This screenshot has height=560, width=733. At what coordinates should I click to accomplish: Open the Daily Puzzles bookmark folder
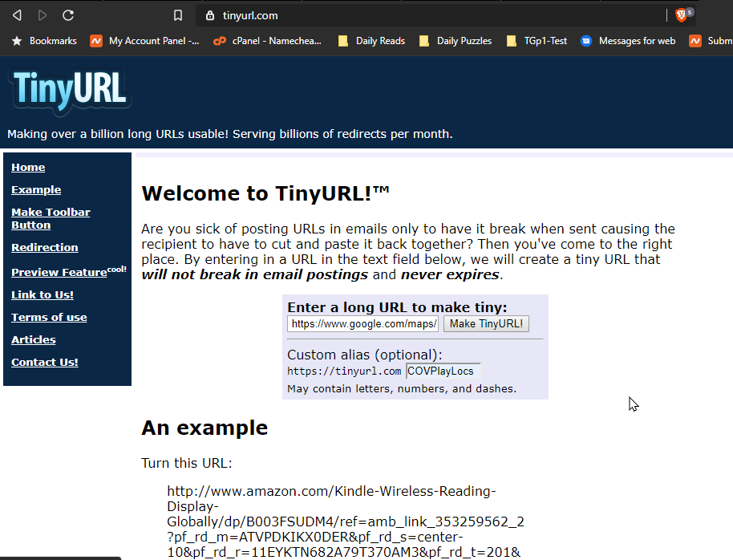coord(456,41)
